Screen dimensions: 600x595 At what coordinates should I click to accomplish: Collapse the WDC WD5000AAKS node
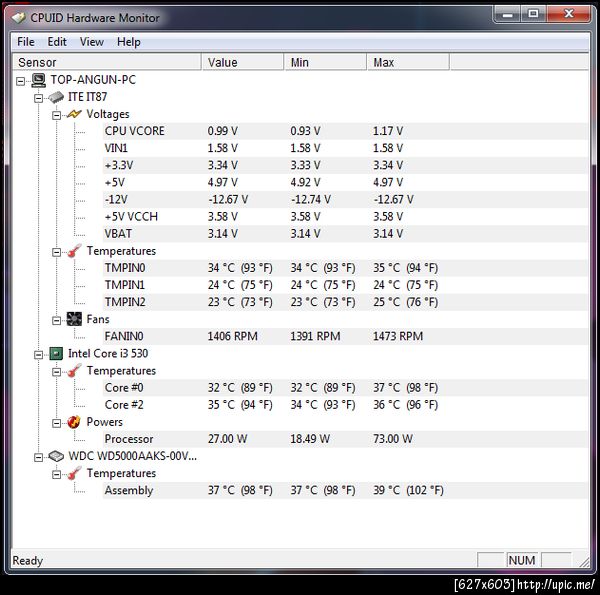[x=38, y=457]
